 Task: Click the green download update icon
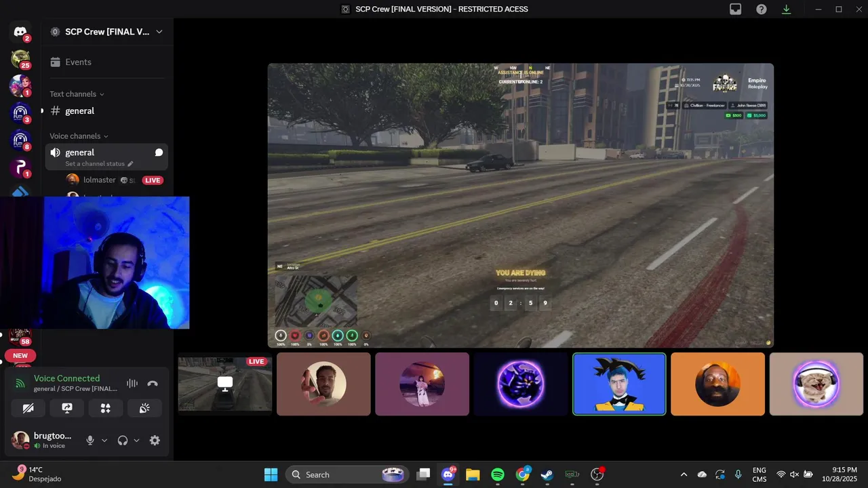(787, 9)
